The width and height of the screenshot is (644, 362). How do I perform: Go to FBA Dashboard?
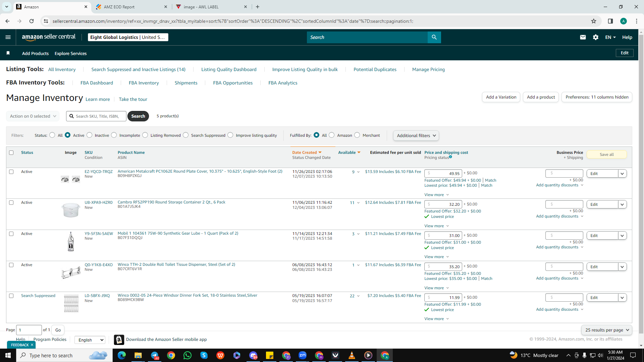97,83
